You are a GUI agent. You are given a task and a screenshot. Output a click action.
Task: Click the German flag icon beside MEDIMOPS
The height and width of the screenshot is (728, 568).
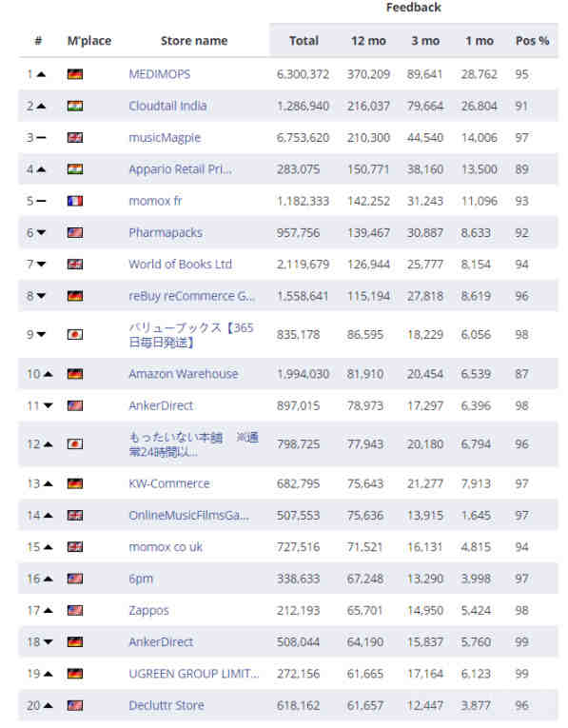pos(75,74)
